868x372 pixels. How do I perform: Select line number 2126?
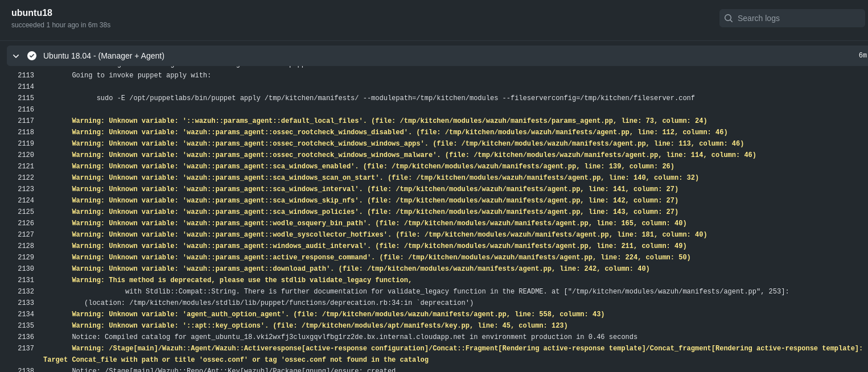[x=26, y=224]
